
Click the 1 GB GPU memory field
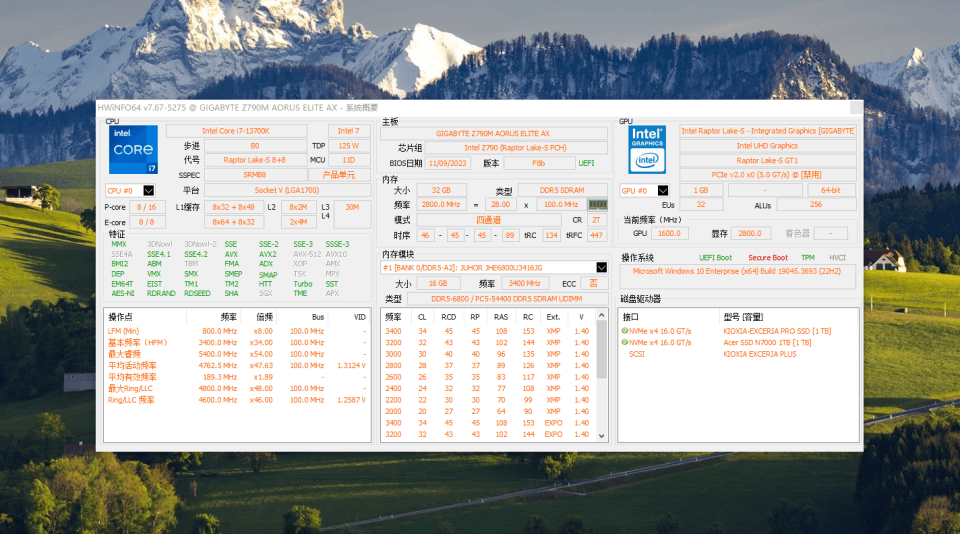tap(701, 190)
